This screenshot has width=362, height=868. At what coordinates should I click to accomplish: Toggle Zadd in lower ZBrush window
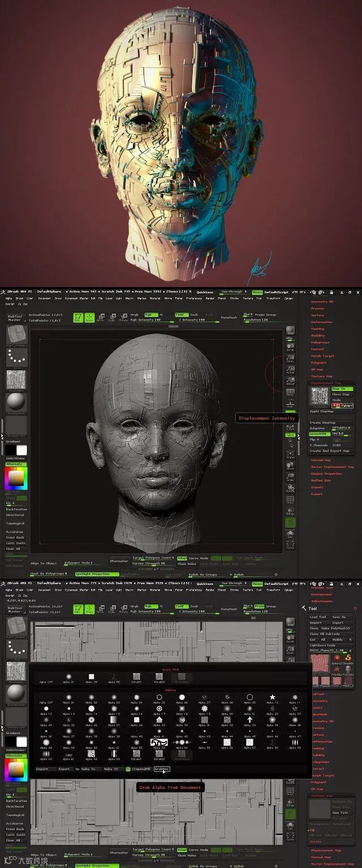180,606
